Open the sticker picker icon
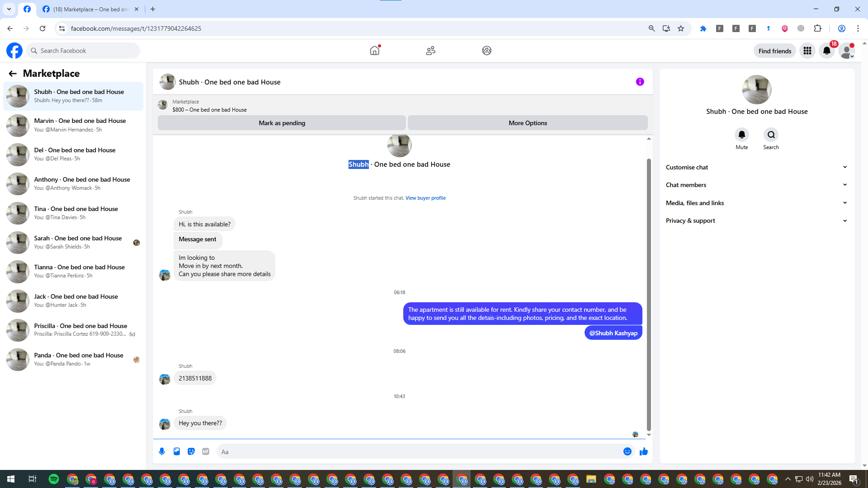The height and width of the screenshot is (488, 868). [x=191, y=451]
